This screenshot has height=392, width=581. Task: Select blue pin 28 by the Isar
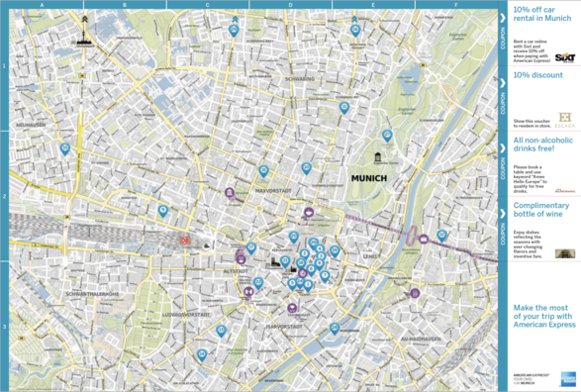[335, 329]
